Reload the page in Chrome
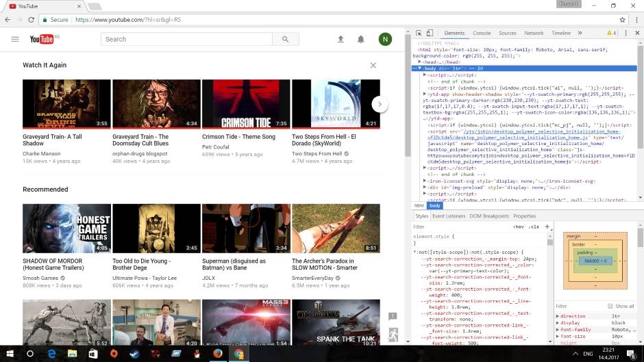The height and width of the screenshot is (362, 644). point(32,20)
